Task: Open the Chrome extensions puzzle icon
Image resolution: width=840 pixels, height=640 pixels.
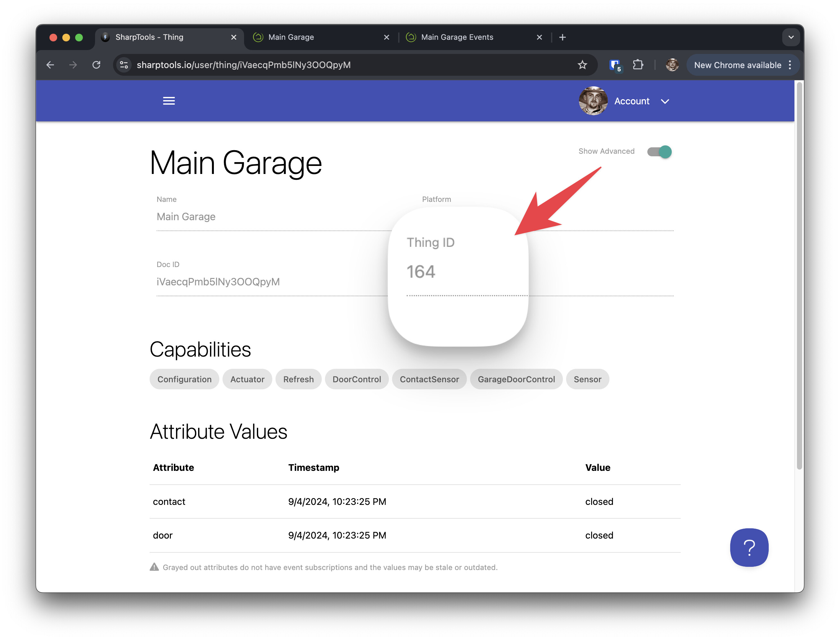Action: (638, 65)
